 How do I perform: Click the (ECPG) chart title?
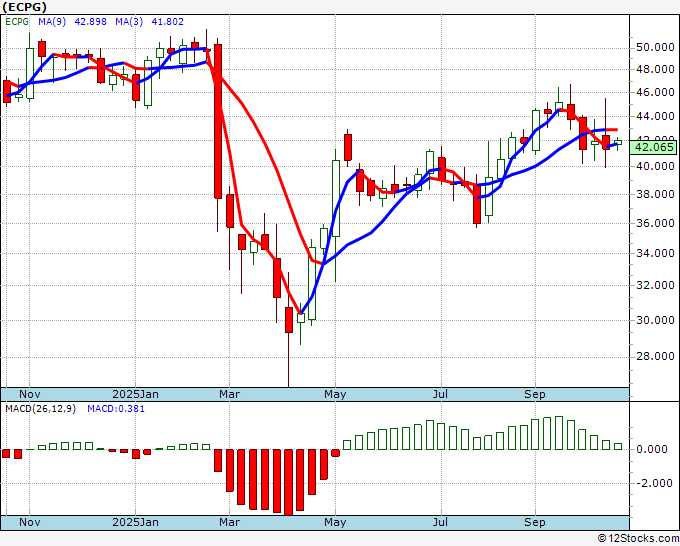24,7
